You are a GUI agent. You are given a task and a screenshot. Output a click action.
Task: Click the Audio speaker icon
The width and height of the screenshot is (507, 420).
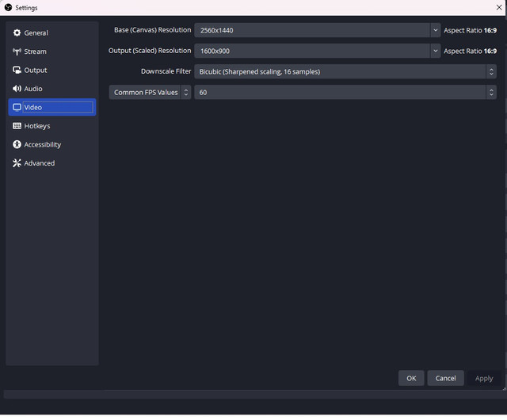[17, 89]
